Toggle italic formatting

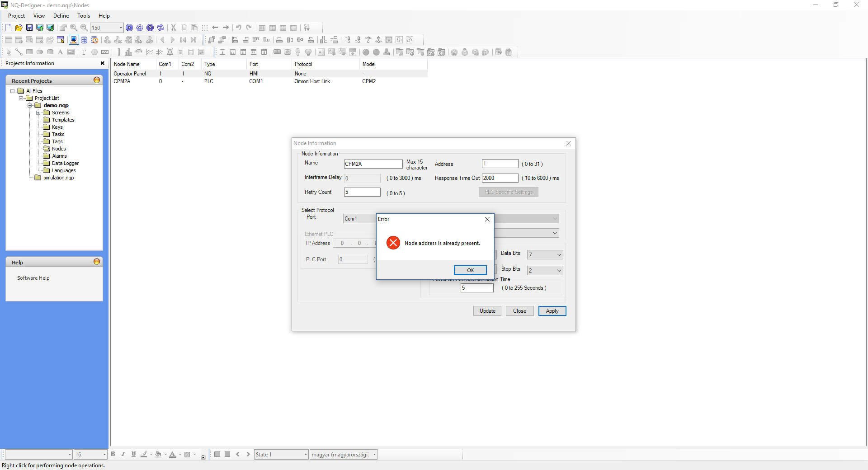pos(123,454)
